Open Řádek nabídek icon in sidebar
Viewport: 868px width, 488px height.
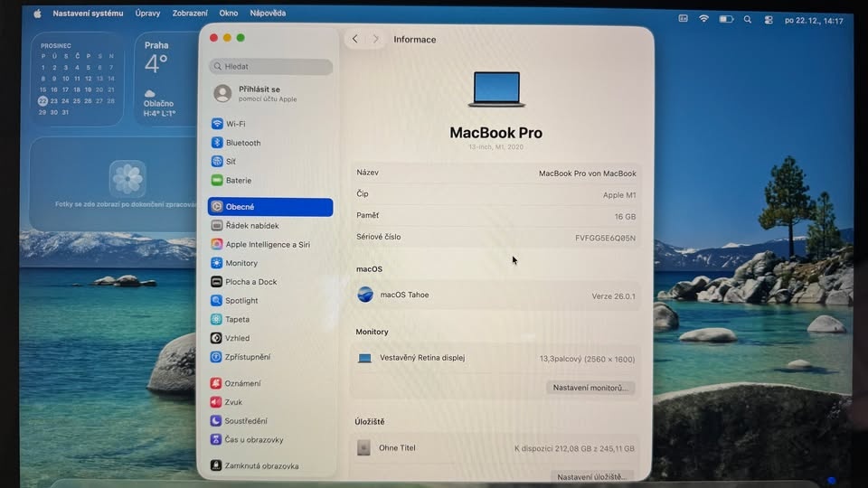click(x=217, y=225)
